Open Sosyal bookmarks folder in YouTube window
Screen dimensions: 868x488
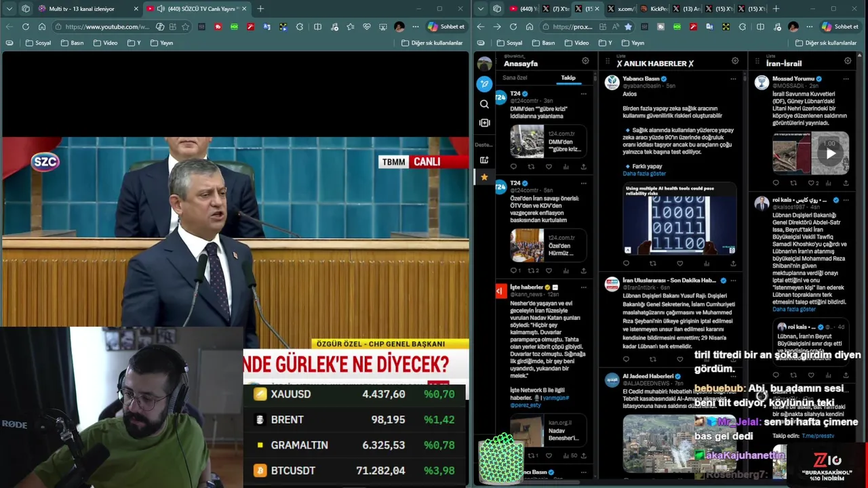pyautogui.click(x=38, y=43)
